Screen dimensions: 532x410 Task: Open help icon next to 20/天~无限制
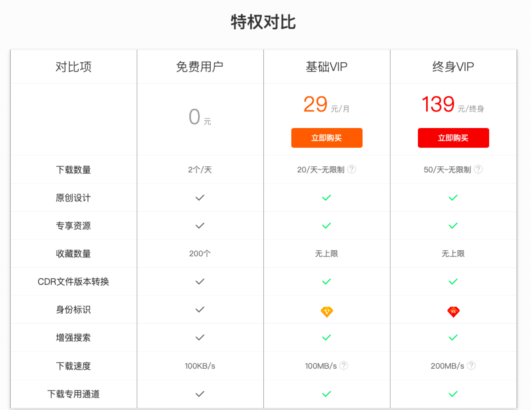(352, 169)
